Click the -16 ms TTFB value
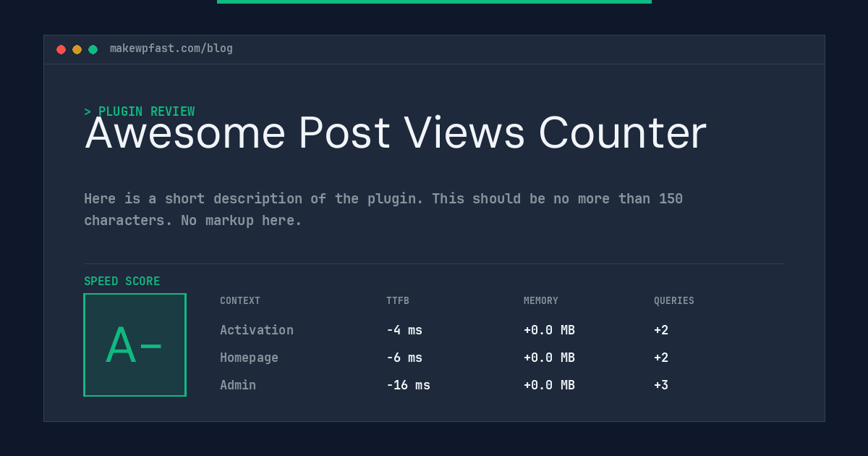The width and height of the screenshot is (868, 456). point(408,385)
